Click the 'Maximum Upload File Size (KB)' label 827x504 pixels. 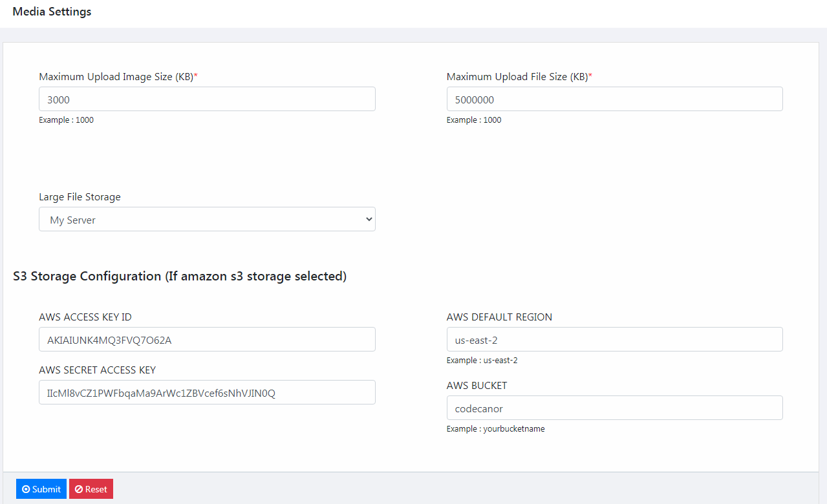(519, 76)
